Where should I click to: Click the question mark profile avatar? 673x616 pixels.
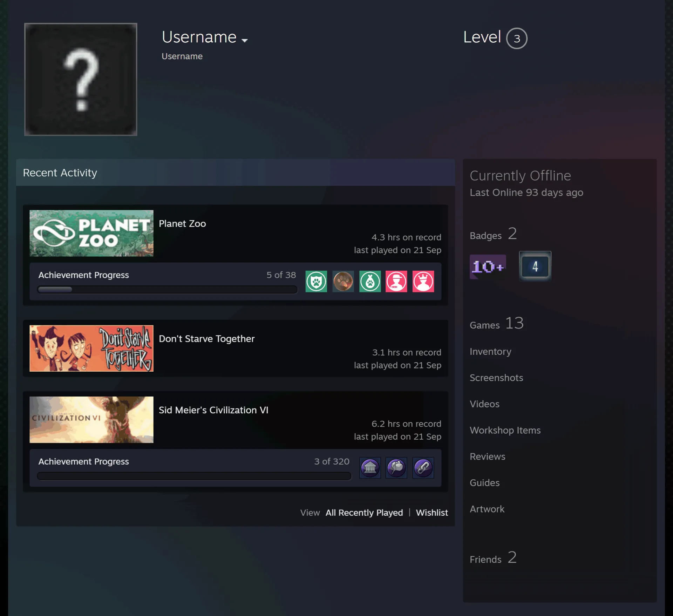[x=81, y=79]
